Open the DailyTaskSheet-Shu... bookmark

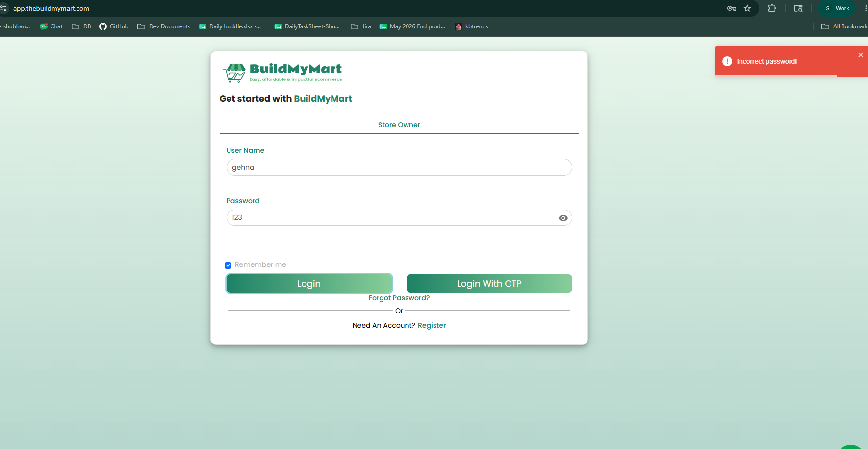[x=307, y=26]
